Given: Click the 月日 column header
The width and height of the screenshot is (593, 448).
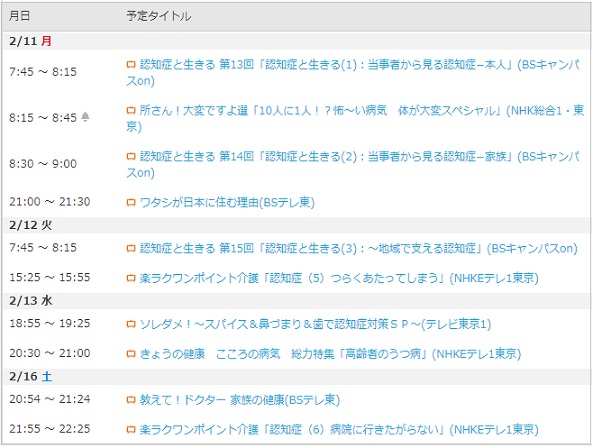Looking at the screenshot, I should click(x=20, y=16).
